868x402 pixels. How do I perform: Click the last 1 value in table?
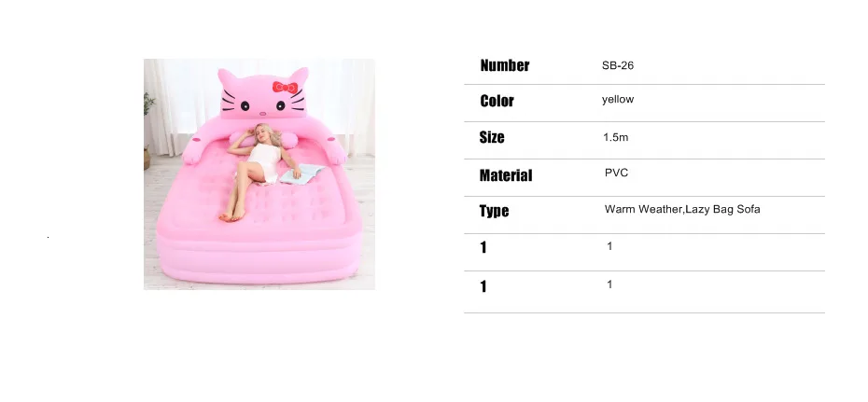[609, 284]
